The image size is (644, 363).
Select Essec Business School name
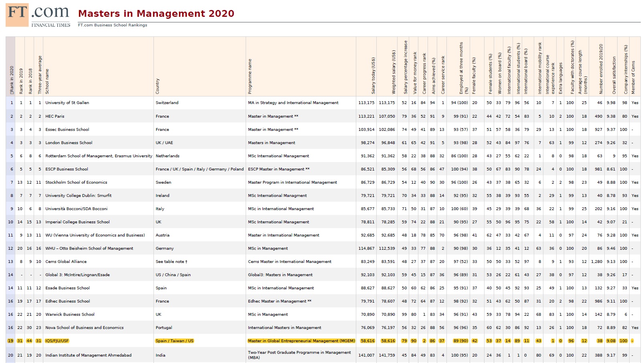pyautogui.click(x=67, y=130)
